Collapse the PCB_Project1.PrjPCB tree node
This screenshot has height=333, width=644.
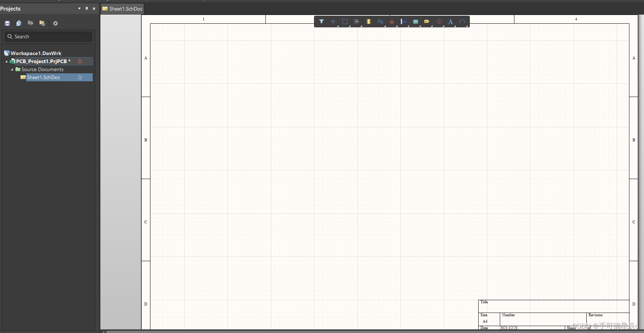pyautogui.click(x=7, y=61)
